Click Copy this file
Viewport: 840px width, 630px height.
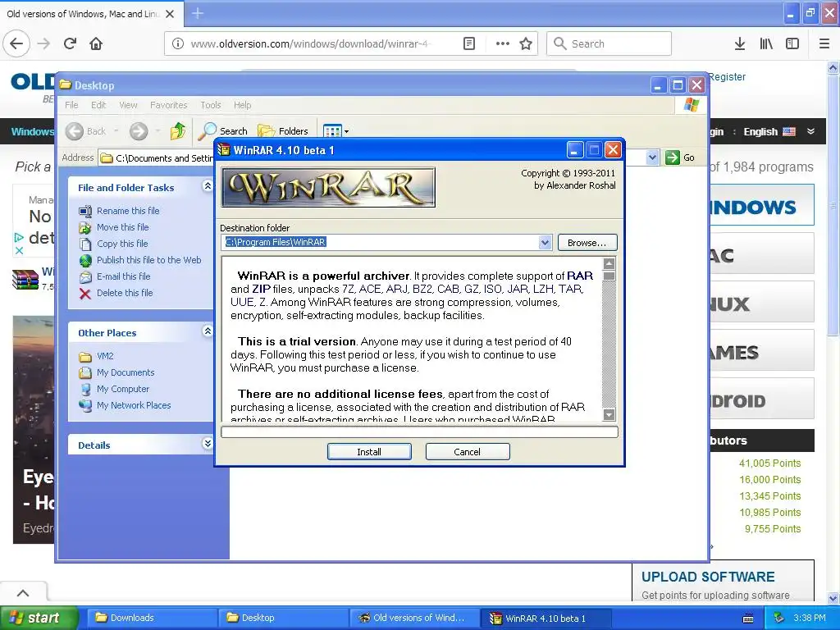tap(122, 244)
